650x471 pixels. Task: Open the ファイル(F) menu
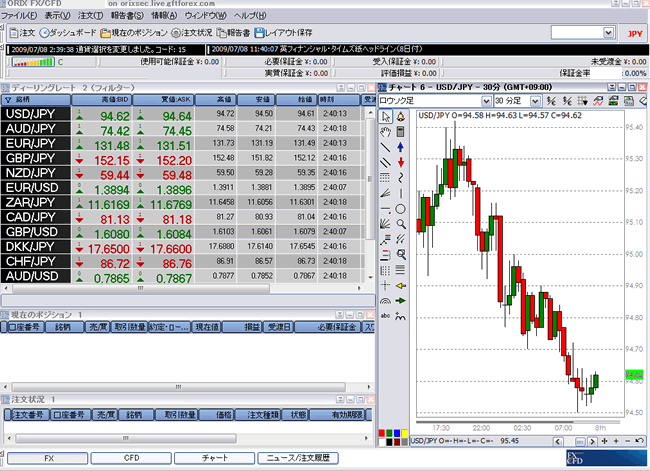pos(19,16)
